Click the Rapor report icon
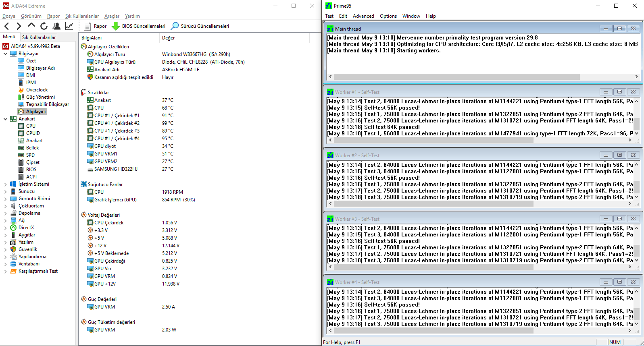This screenshot has height=346, width=644. (x=87, y=26)
